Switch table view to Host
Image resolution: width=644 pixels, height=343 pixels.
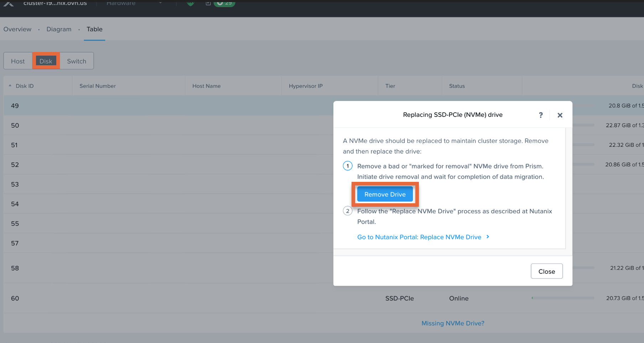pos(18,61)
